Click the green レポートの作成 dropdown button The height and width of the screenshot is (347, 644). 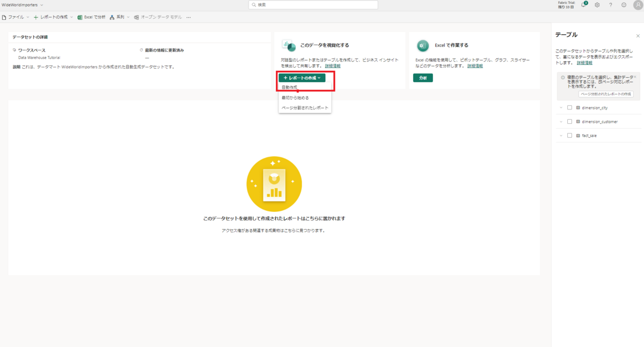(x=302, y=78)
